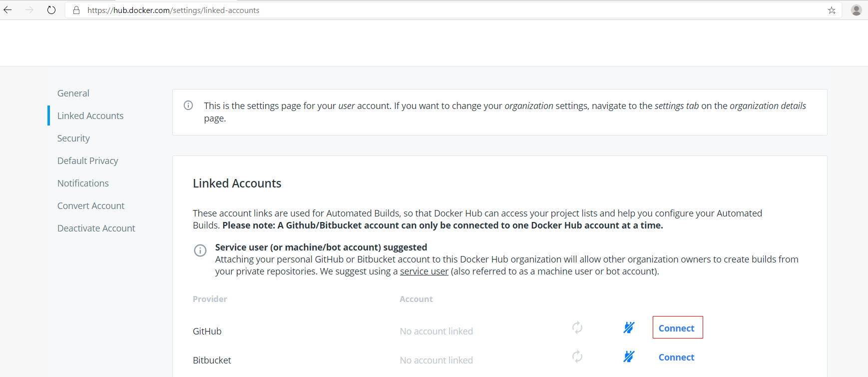The height and width of the screenshot is (377, 868).
Task: Connect a GitHub account
Action: pyautogui.click(x=677, y=328)
